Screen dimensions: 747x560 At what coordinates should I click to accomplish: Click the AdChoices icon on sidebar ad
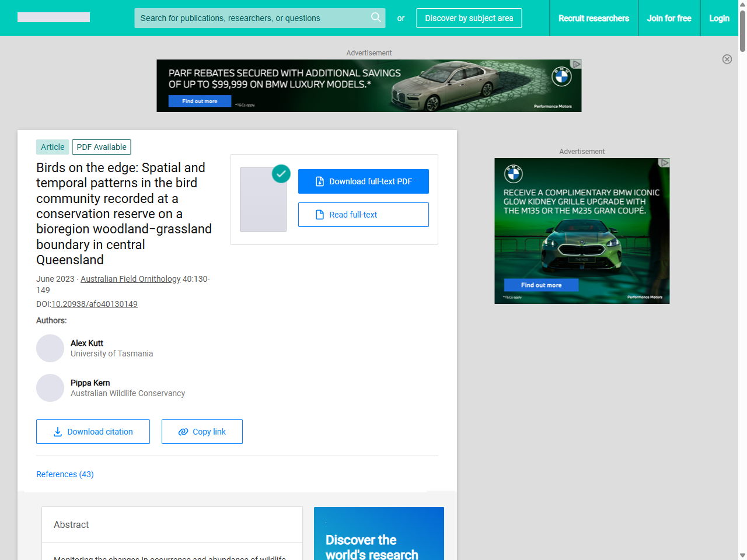(x=664, y=163)
